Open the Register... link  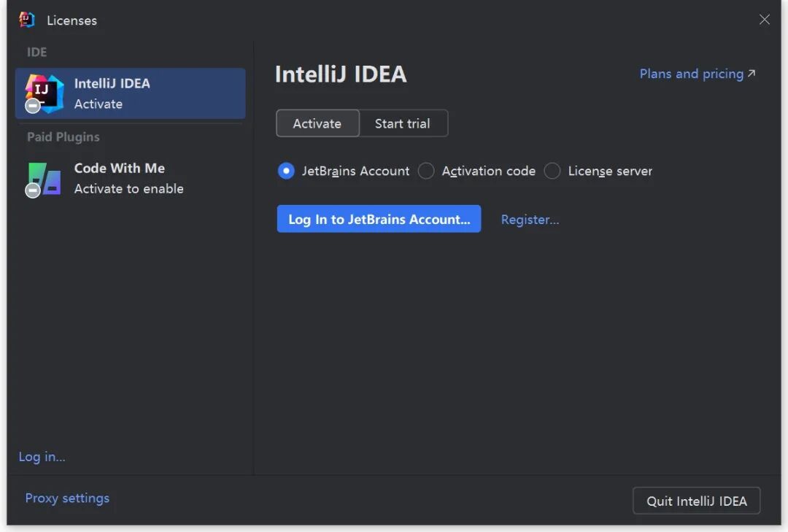coord(530,220)
